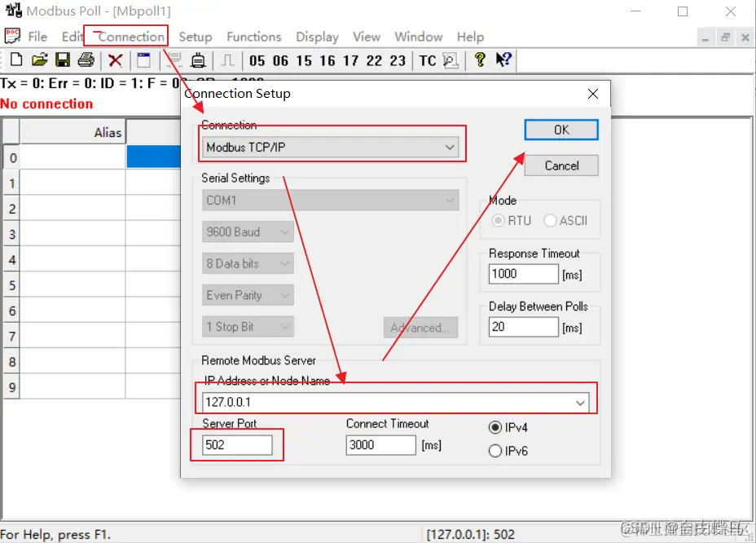Click the status bar [127.0.0.1]: 502 entry

tap(471, 534)
